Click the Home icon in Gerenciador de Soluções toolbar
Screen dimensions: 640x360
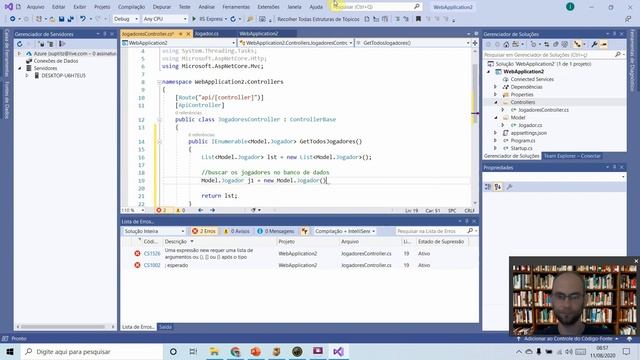pos(506,44)
